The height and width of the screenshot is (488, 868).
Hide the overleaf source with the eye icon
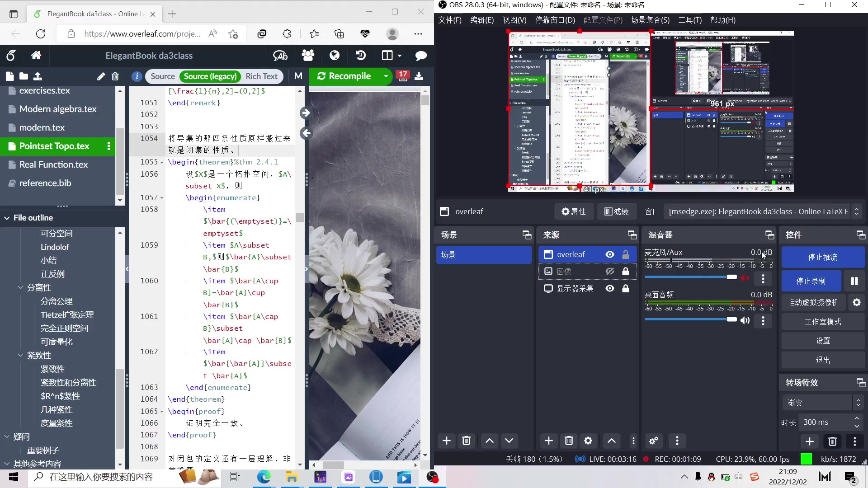[610, 254]
